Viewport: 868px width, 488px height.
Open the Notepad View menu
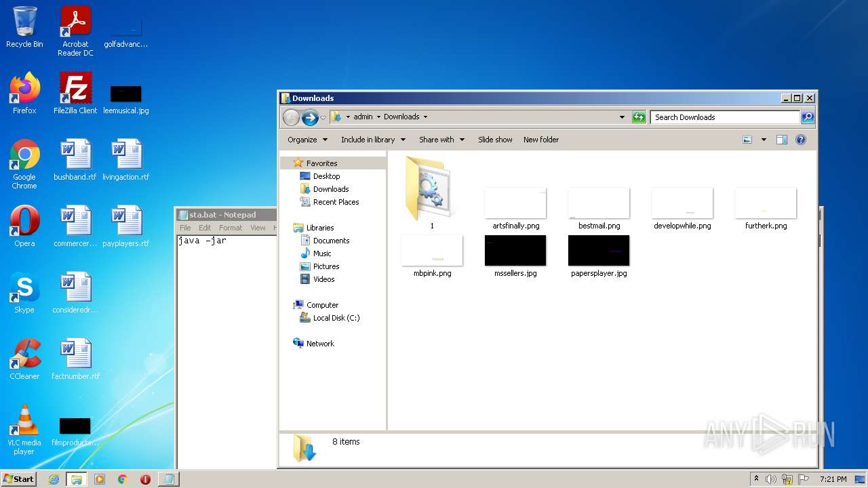coord(258,228)
